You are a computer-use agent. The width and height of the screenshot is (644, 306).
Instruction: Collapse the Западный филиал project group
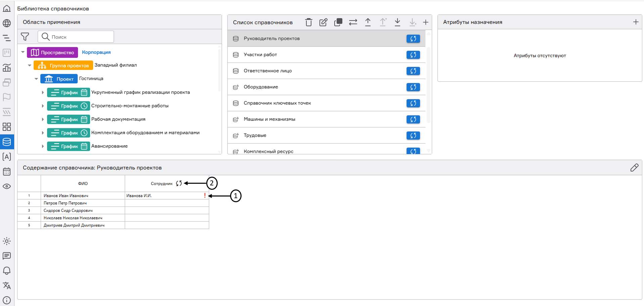30,65
